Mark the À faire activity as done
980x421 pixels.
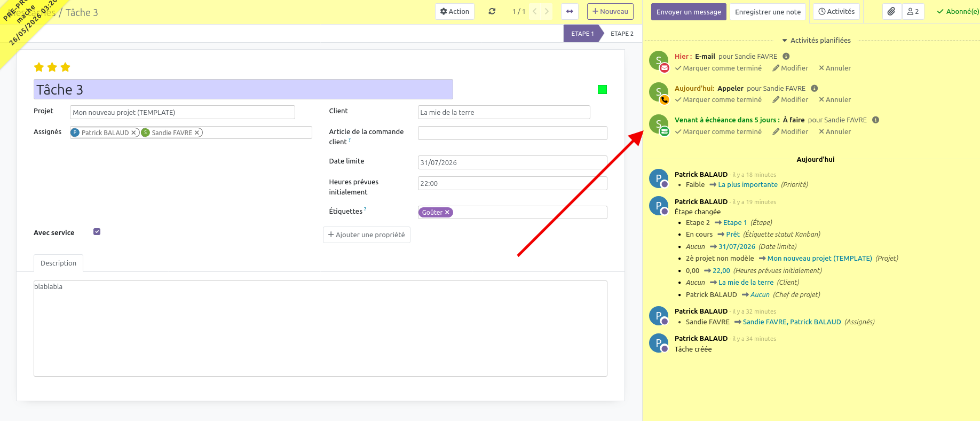(718, 132)
